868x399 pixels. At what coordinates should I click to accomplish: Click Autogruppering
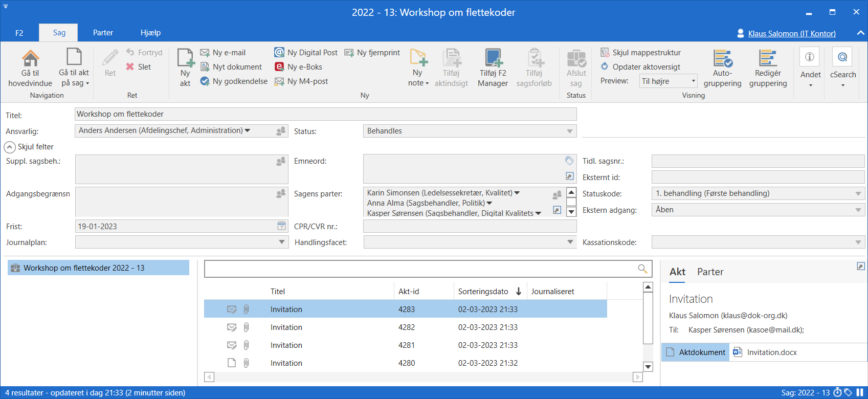(722, 68)
